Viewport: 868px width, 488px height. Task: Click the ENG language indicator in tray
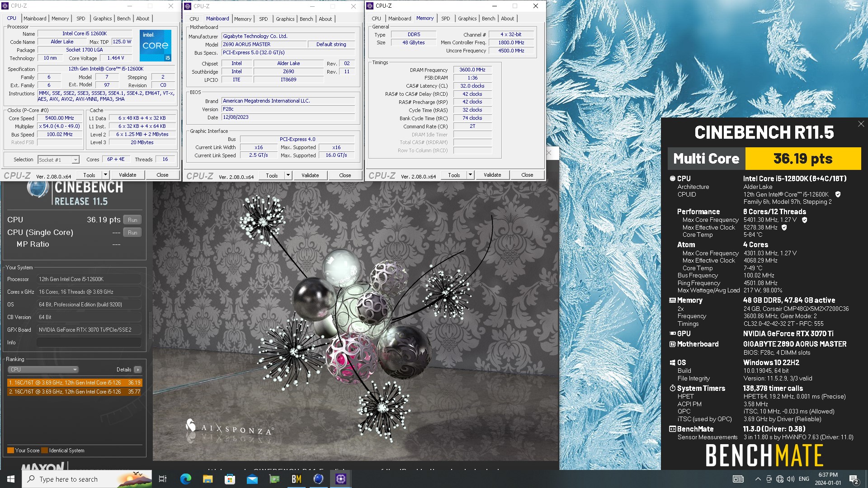(x=804, y=479)
